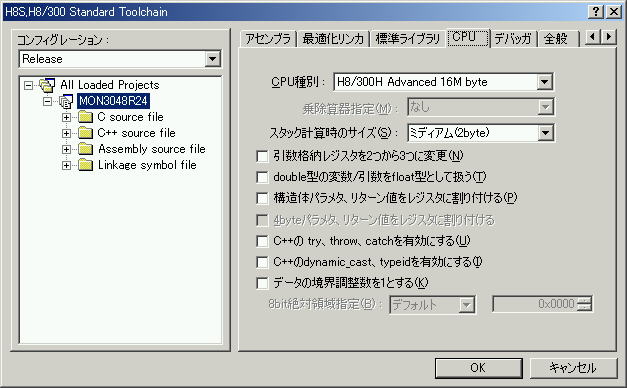This screenshot has height=388, width=627.
Task: Open the 8bit絶対領域指定 デフォルト dropdown
Action: click(x=466, y=305)
